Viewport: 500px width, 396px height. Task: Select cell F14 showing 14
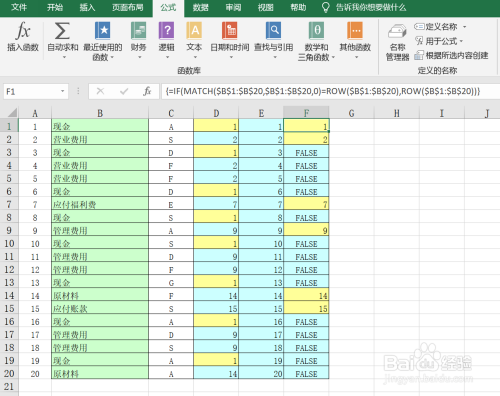click(x=306, y=295)
